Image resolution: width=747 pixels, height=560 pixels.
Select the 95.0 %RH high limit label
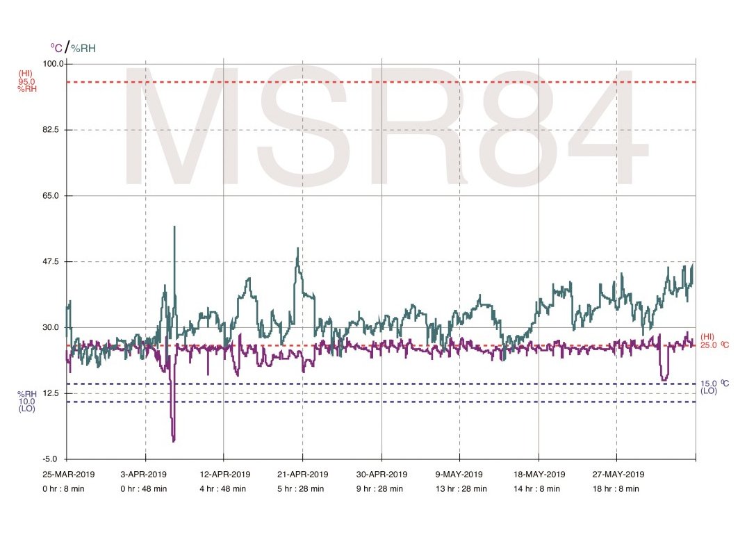pyautogui.click(x=27, y=82)
